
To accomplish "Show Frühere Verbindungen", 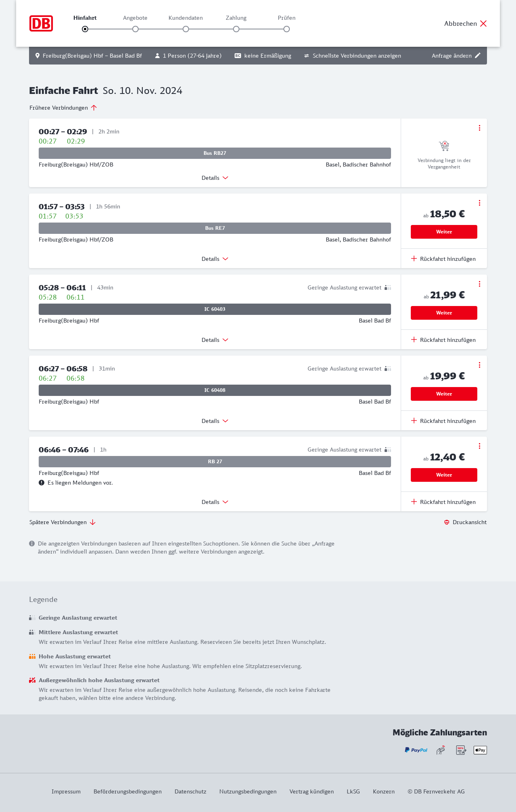I will [63, 108].
